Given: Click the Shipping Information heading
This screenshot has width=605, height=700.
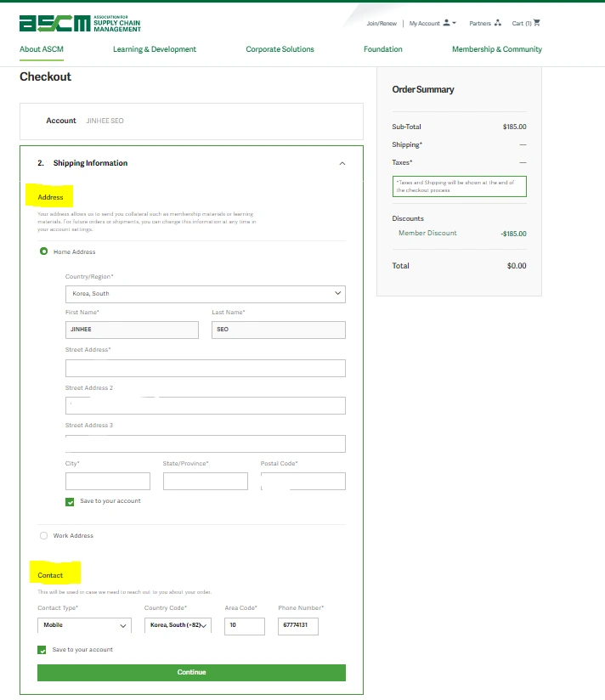Looking at the screenshot, I should pyautogui.click(x=90, y=163).
